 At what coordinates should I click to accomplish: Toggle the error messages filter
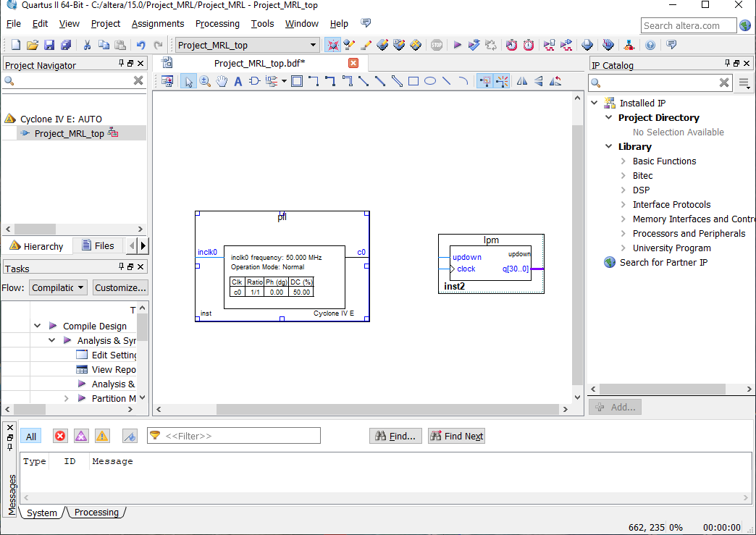(60, 437)
